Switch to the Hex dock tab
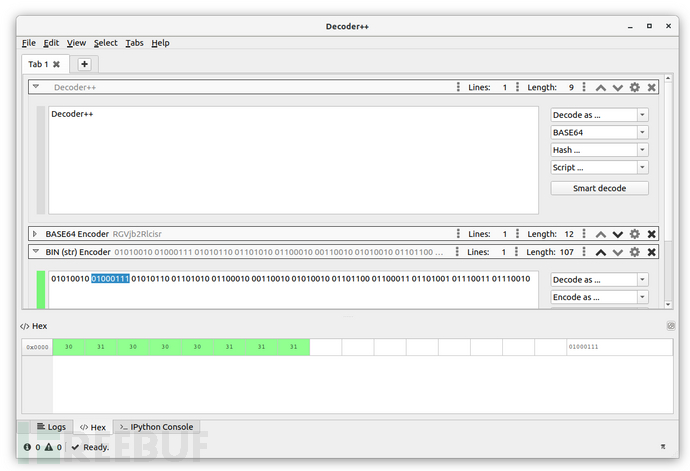Screen dimensions: 690x471 pyautogui.click(x=93, y=427)
